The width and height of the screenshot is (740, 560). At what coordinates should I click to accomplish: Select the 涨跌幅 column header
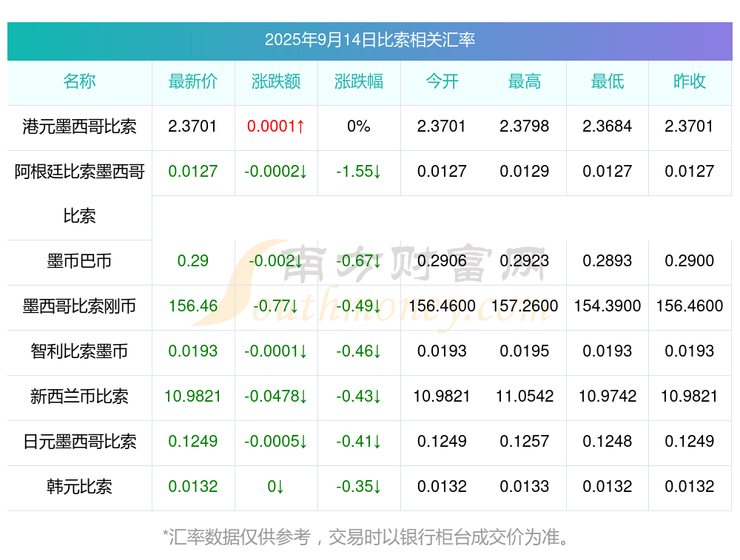[x=359, y=81]
